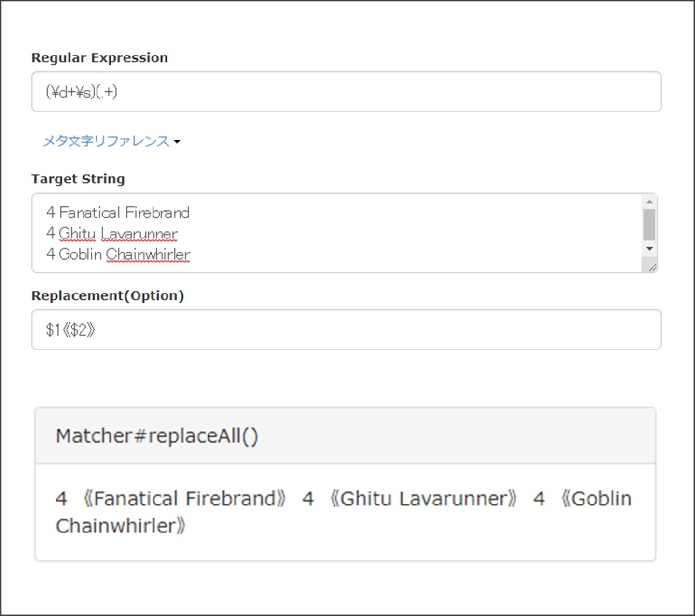Click the "Regular Expression" label
This screenshot has width=695, height=616.
point(99,58)
